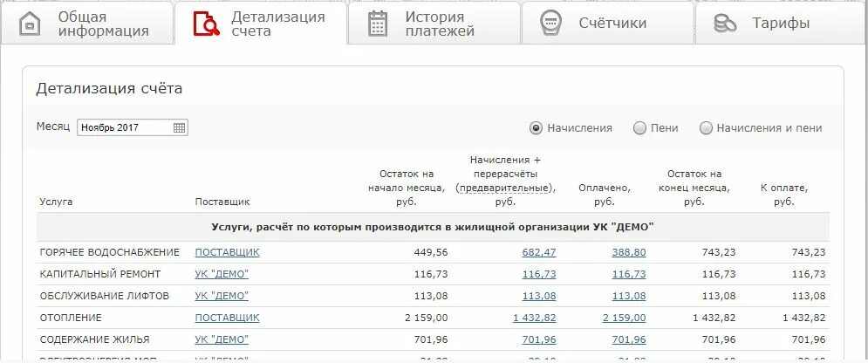Viewport: 868px width, 363px height.
Task: Switch to the Тарифы tab
Action: pos(781,23)
